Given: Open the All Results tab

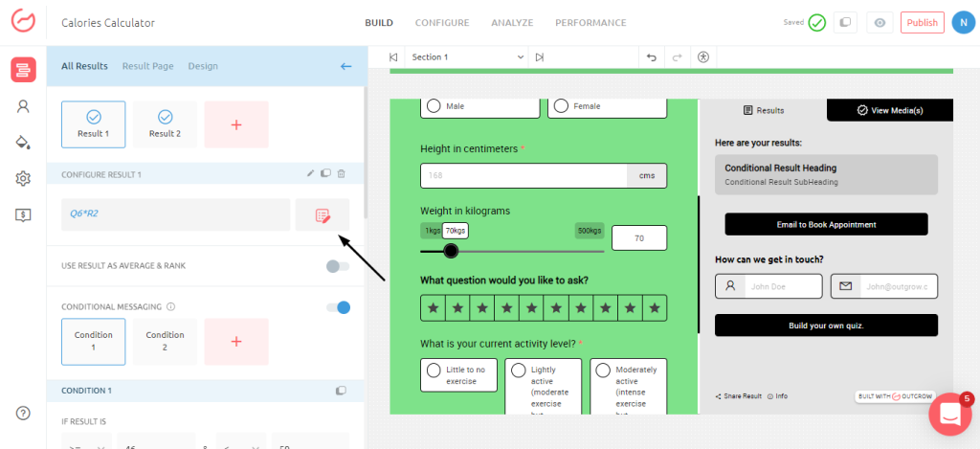Looking at the screenshot, I should [x=84, y=66].
